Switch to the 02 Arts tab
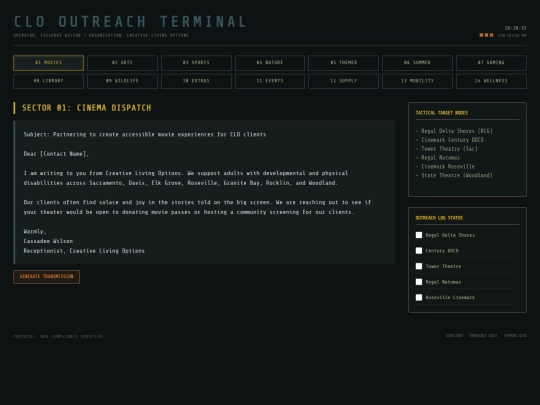Image resolution: width=540 pixels, height=405 pixels. click(x=122, y=63)
